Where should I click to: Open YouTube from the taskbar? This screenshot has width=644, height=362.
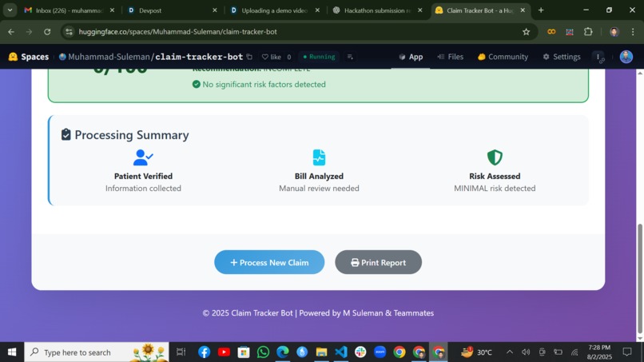point(224,352)
